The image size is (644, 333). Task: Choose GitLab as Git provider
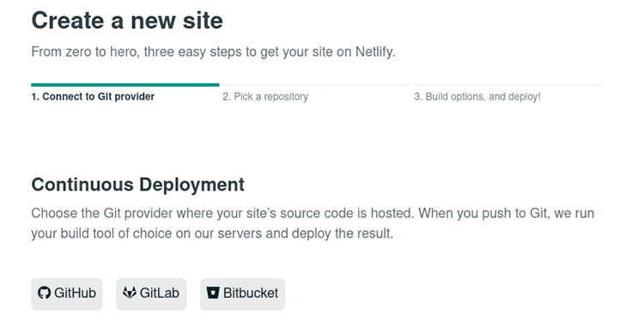(151, 294)
